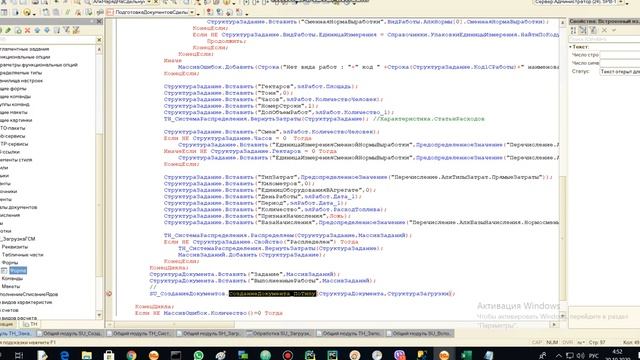The image size is (640, 360).
Task: Open WhatsApp from the taskbar
Action: pyautogui.click(x=198, y=355)
